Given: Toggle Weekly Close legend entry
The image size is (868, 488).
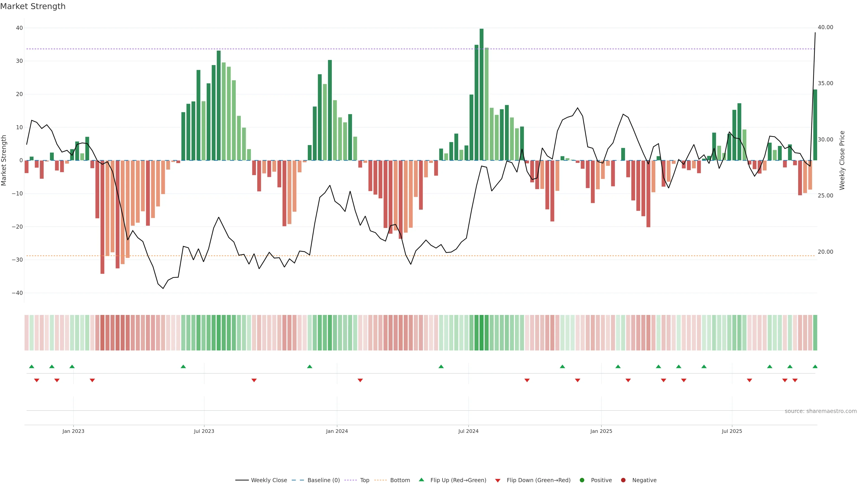Looking at the screenshot, I should click(x=269, y=480).
